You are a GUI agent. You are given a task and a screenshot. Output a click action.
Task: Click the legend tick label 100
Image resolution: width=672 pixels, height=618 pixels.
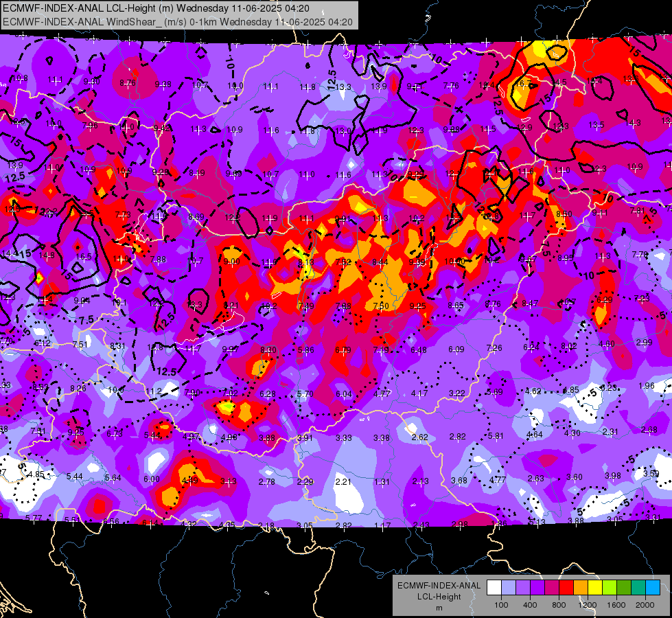tap(502, 605)
